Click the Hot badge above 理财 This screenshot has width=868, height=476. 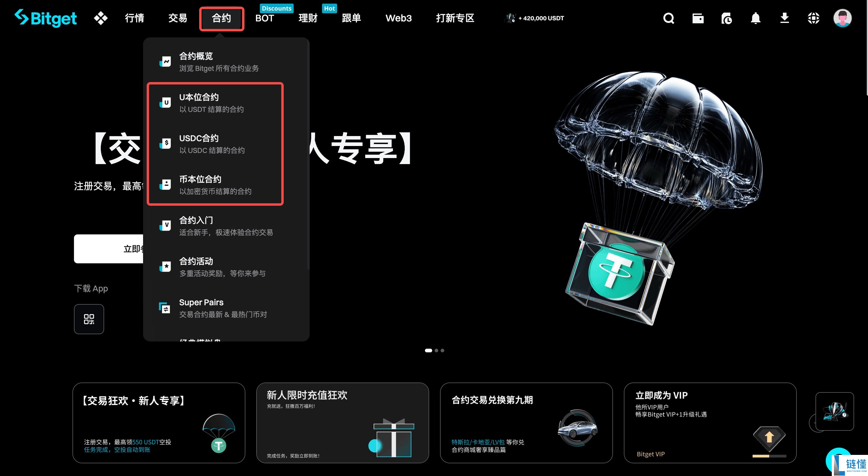click(330, 8)
